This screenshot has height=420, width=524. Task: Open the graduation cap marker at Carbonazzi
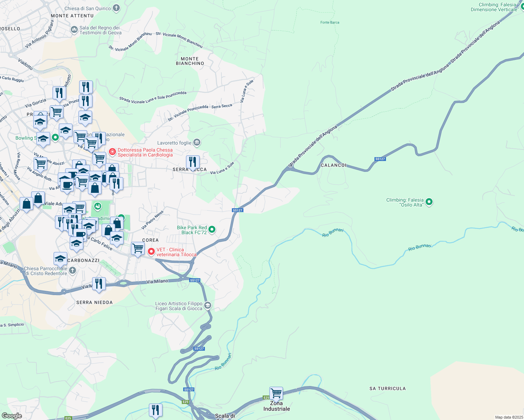61,258
